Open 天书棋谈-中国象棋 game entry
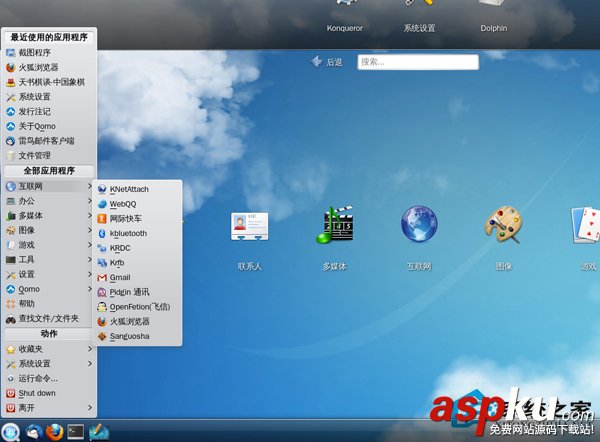The width and height of the screenshot is (600, 442). pyautogui.click(x=49, y=82)
